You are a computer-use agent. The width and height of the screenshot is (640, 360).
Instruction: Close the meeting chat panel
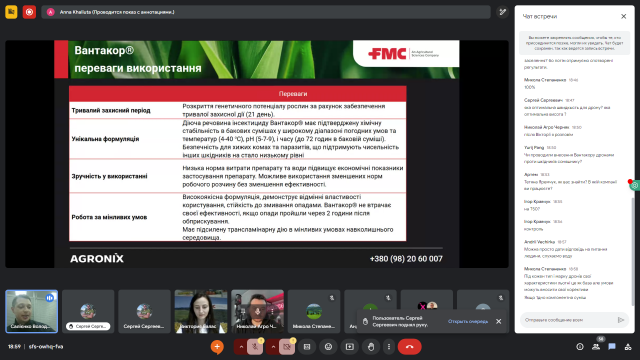click(623, 16)
